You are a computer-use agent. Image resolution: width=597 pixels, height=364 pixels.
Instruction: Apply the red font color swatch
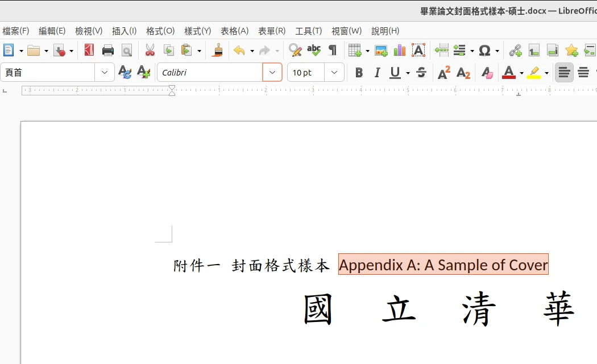click(x=509, y=72)
